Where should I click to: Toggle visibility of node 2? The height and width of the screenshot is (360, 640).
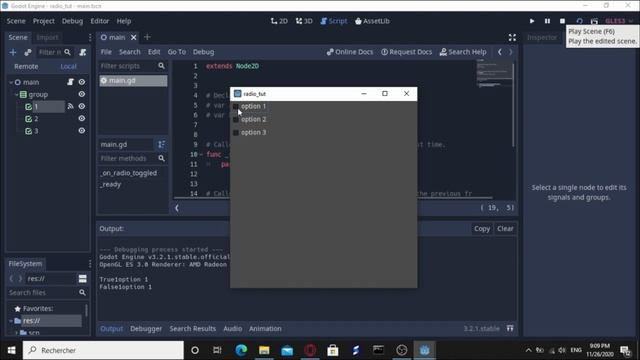coord(82,119)
